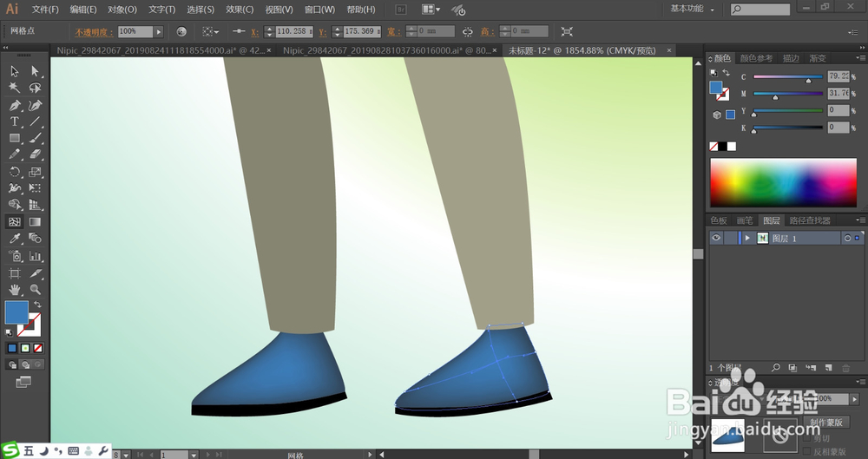Select the Direct Selection tool
Image resolution: width=868 pixels, height=459 pixels.
click(x=35, y=71)
